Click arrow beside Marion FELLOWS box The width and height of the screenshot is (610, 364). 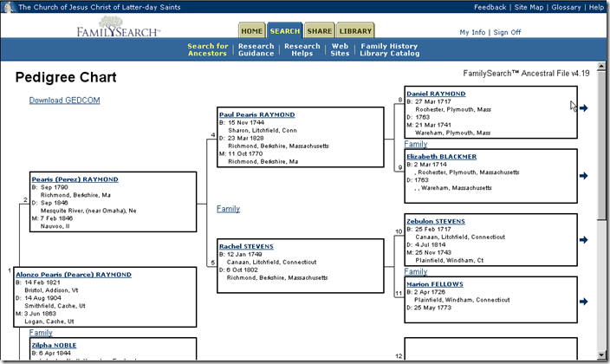coord(584,302)
